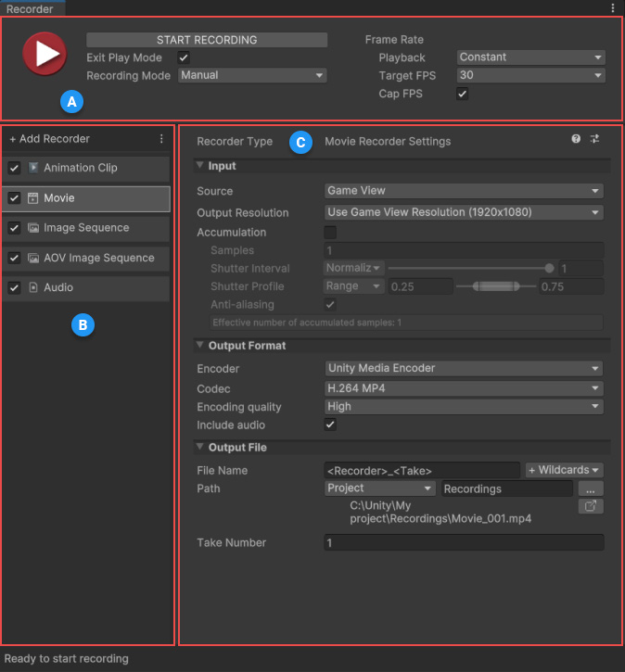Viewport: 625px width, 672px height.
Task: Open the Codec H.264 MP4 dropdown
Action: click(464, 388)
